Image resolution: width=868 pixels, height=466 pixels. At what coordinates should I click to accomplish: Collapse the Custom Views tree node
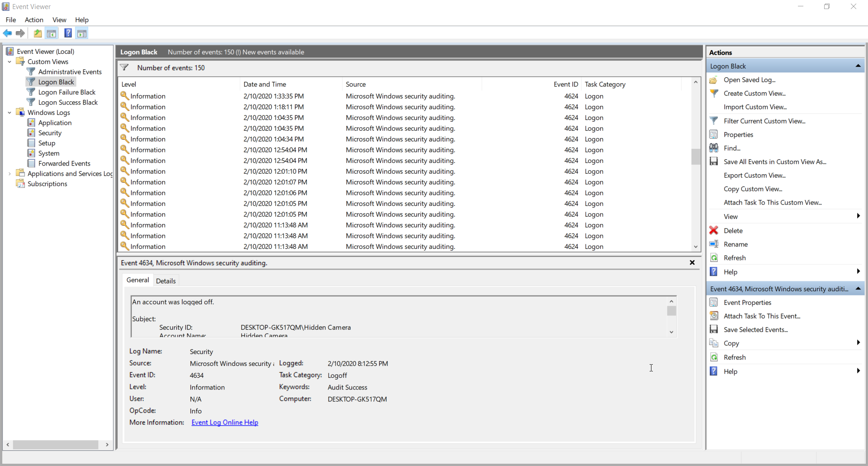[x=9, y=62]
